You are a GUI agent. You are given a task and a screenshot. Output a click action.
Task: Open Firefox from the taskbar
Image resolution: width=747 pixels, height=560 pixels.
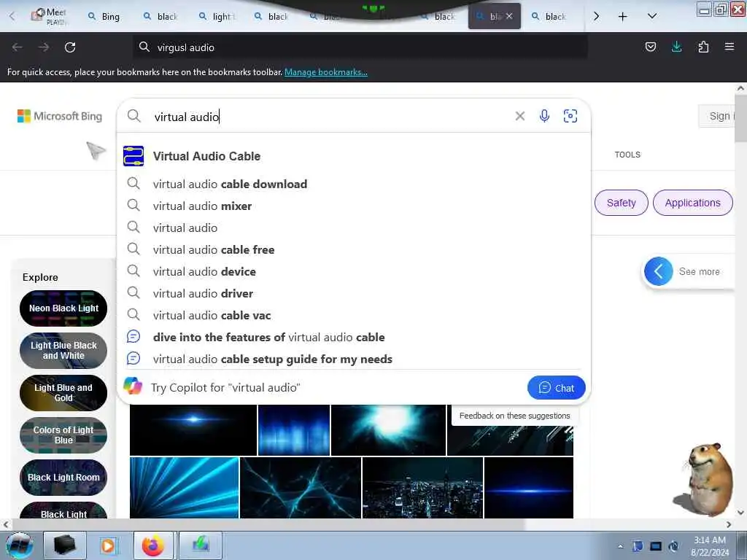pyautogui.click(x=153, y=545)
